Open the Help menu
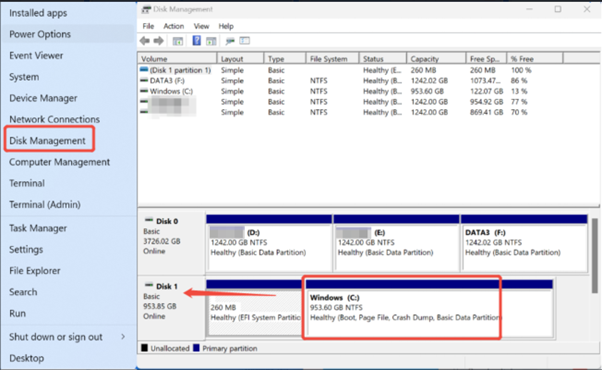This screenshot has height=370, width=602. (x=226, y=26)
